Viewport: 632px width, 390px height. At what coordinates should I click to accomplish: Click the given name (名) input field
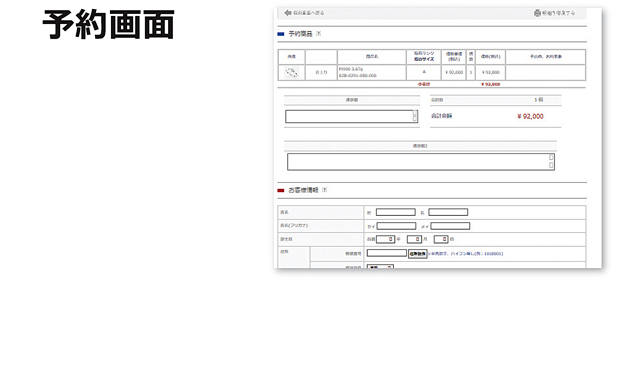tap(448, 212)
